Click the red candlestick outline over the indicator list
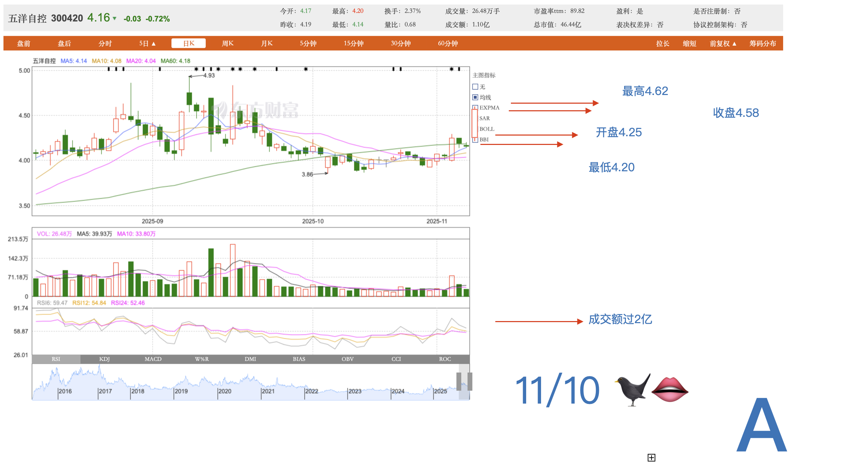 coord(475,123)
